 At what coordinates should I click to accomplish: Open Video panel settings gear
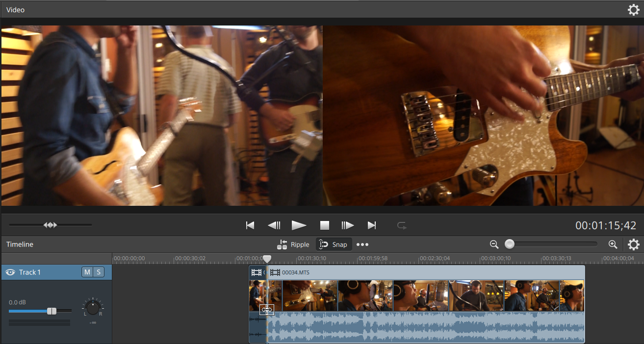pyautogui.click(x=633, y=10)
